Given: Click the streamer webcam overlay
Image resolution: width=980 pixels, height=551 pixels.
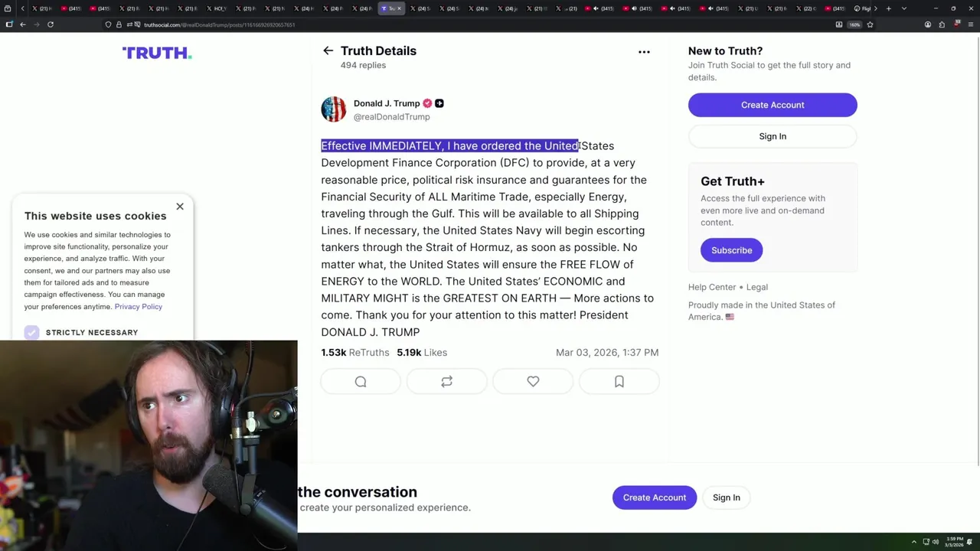Looking at the screenshot, I should tap(149, 446).
